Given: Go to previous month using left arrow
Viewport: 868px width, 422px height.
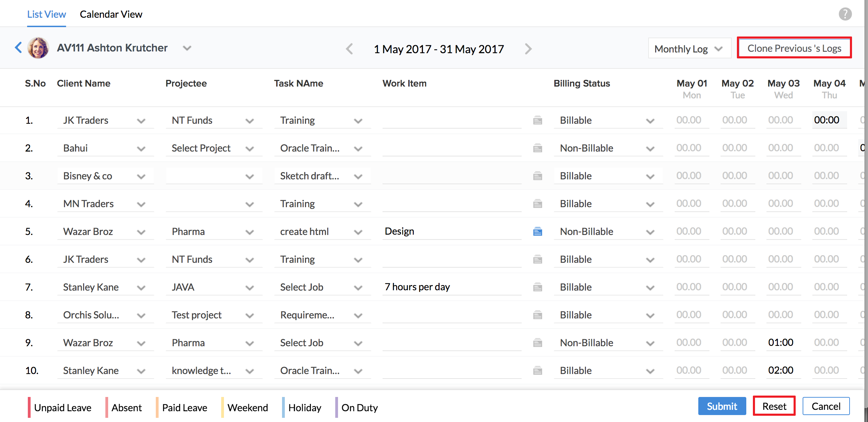Looking at the screenshot, I should (x=349, y=49).
